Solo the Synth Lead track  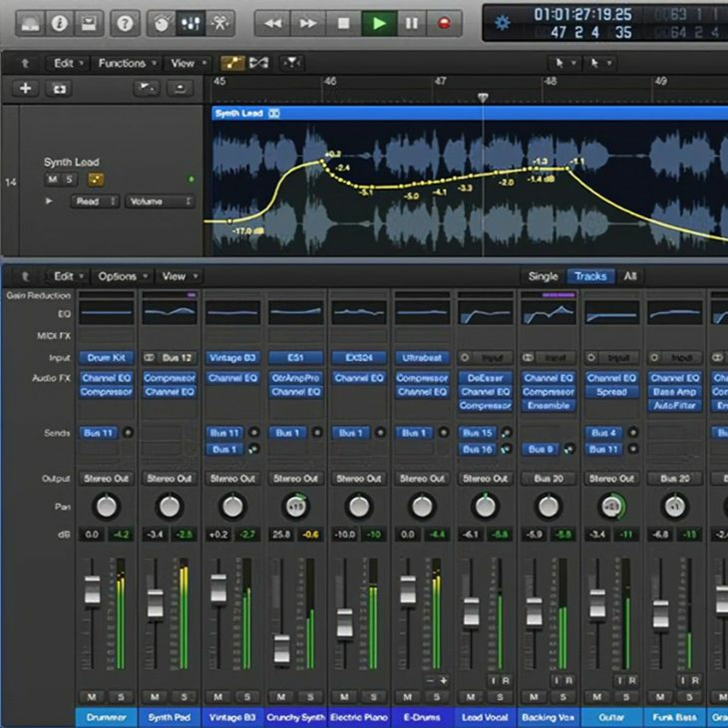(69, 179)
